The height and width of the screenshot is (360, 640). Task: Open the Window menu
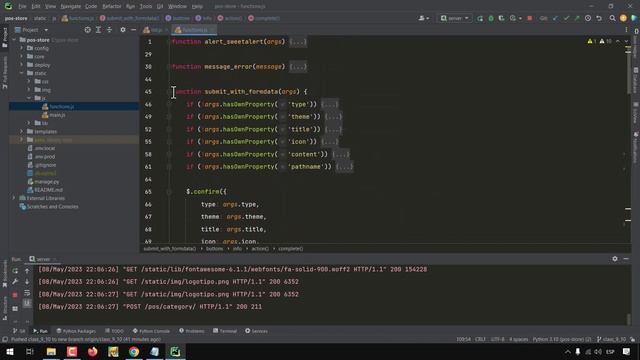pos(177,6)
